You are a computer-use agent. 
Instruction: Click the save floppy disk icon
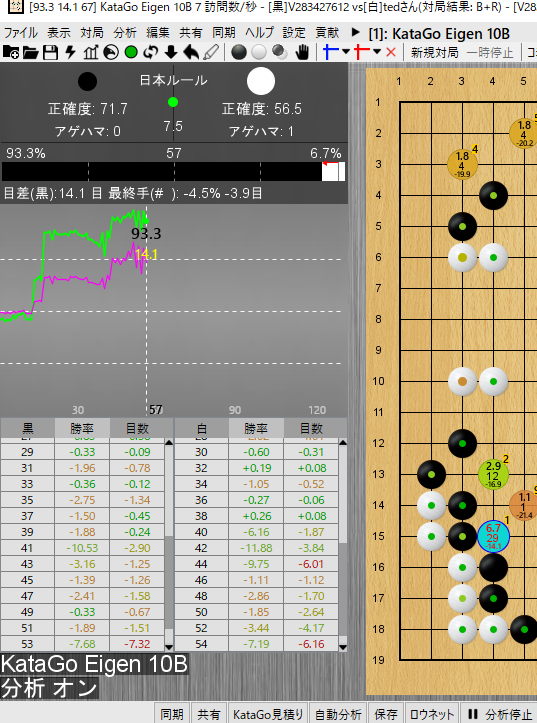pyautogui.click(x=50, y=53)
